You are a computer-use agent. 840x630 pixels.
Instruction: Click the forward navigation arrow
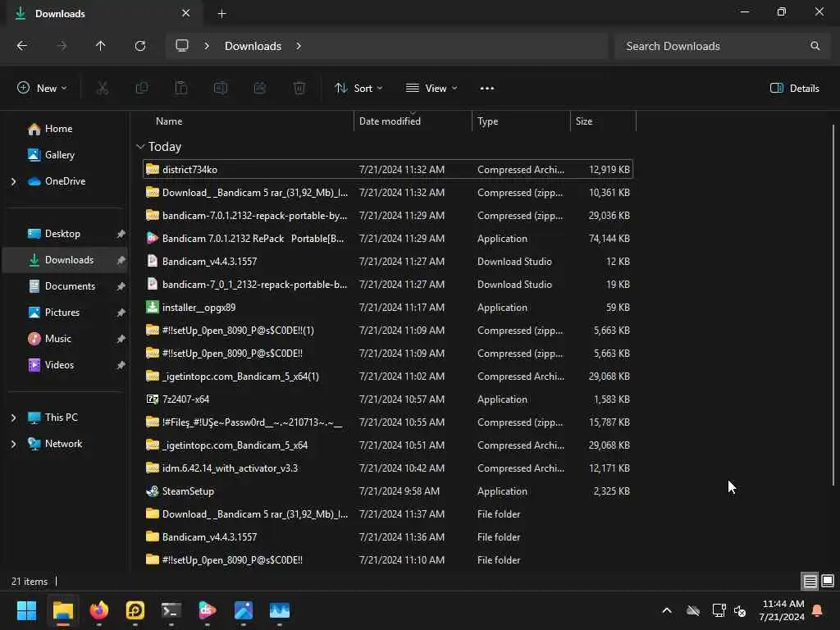click(x=62, y=46)
